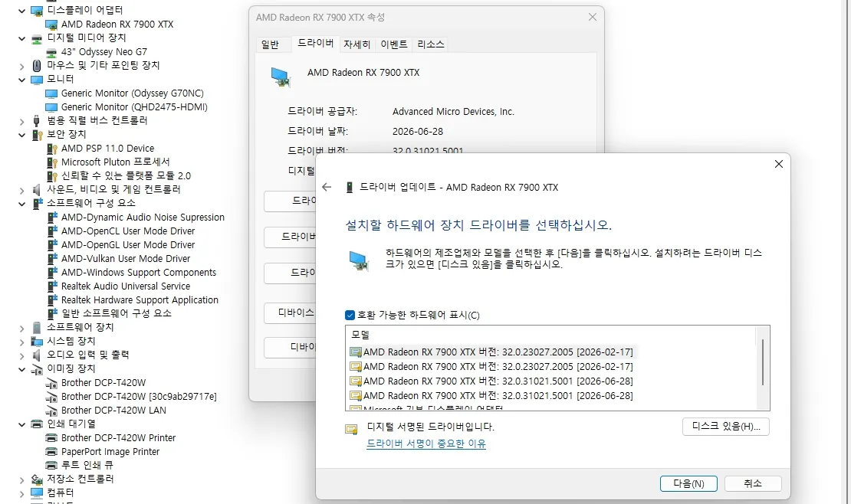Click the AMD-OpenGL User Mode Driver icon
The width and height of the screenshot is (851, 504).
pyautogui.click(x=52, y=244)
